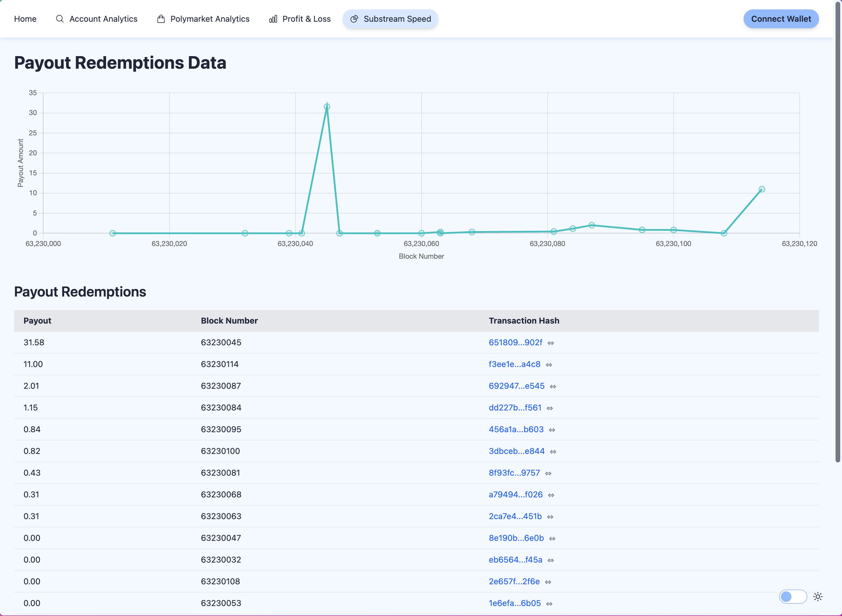Open transaction link a79494...f026
The width and height of the screenshot is (842, 616).
tap(516, 494)
